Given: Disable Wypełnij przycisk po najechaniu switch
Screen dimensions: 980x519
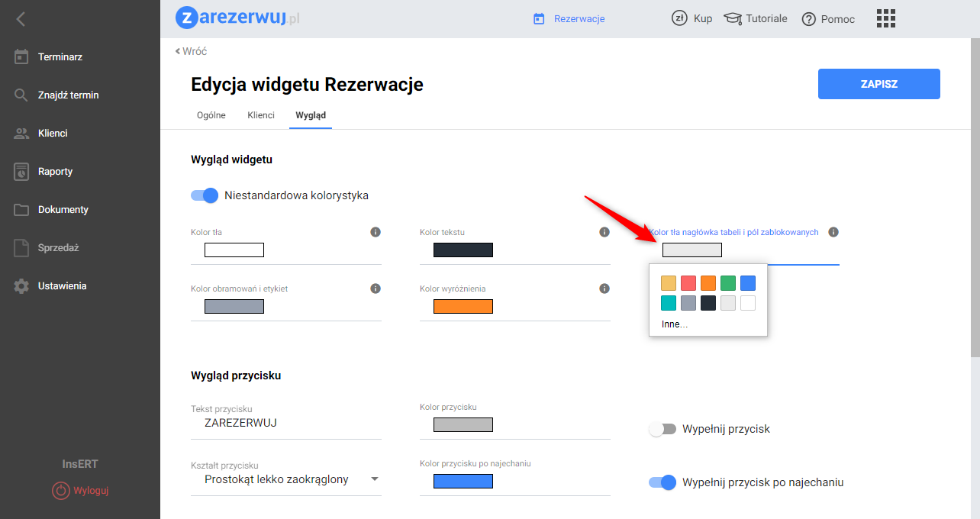Looking at the screenshot, I should pyautogui.click(x=662, y=482).
